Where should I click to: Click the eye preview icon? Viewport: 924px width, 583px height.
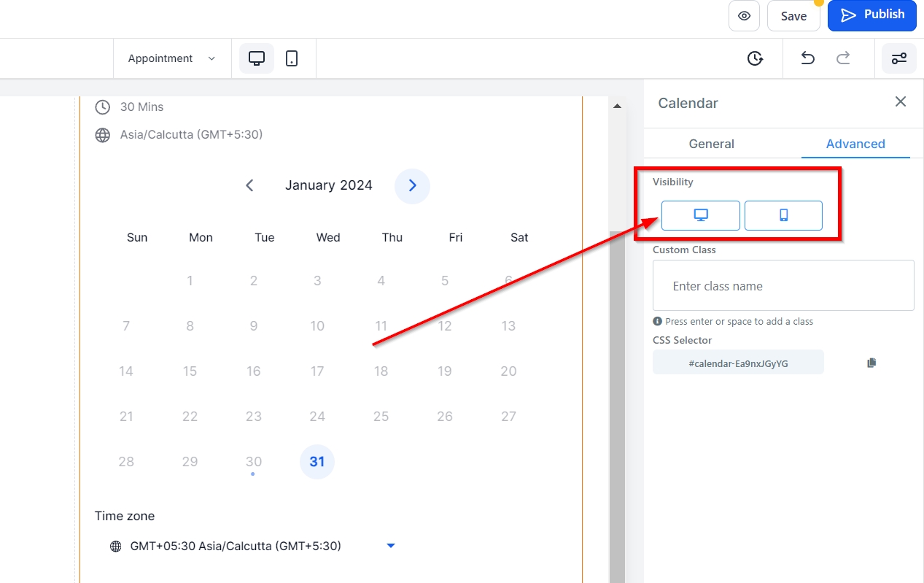[744, 16]
